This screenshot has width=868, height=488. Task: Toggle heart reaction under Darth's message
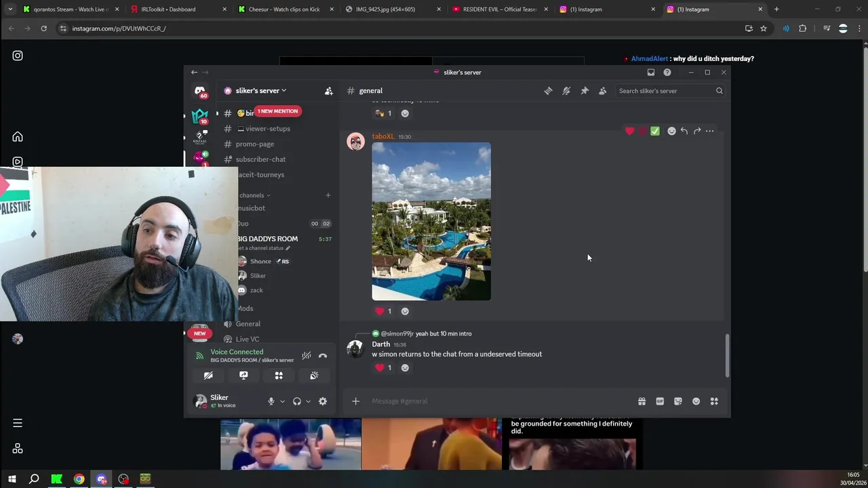383,367
